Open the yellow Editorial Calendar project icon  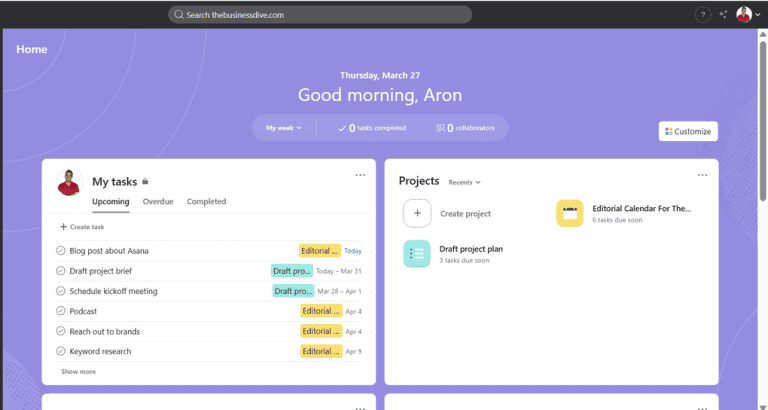pyautogui.click(x=570, y=213)
